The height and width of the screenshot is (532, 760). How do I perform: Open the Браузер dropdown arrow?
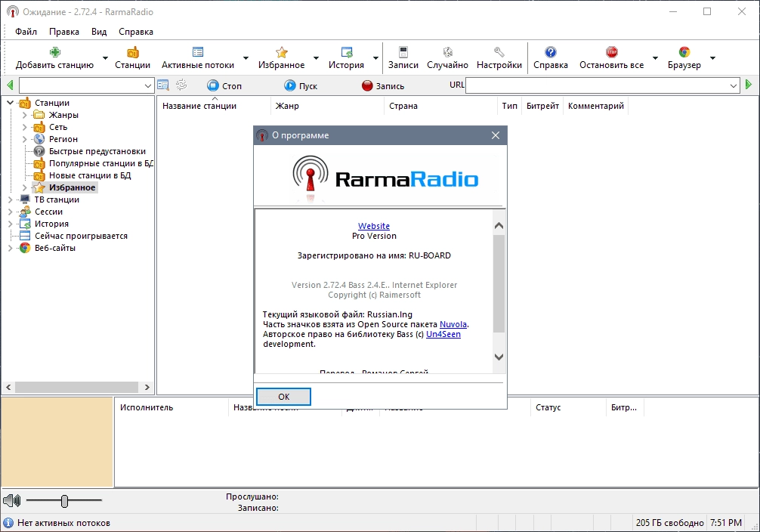tap(712, 58)
